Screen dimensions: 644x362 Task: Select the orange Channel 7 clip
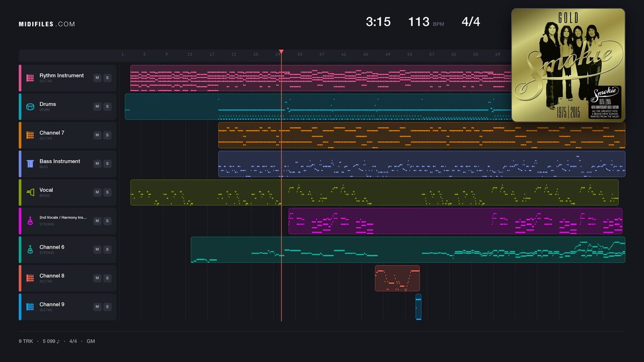click(422, 135)
